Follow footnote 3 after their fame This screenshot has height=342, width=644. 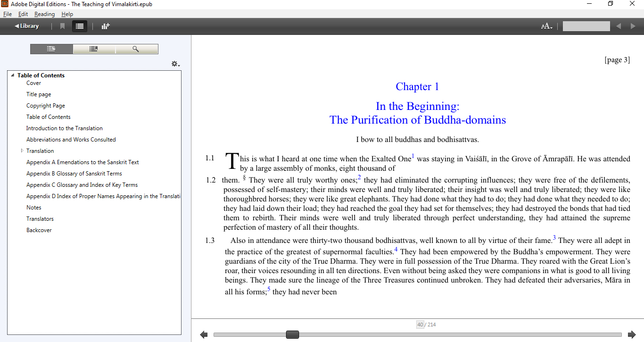point(554,238)
